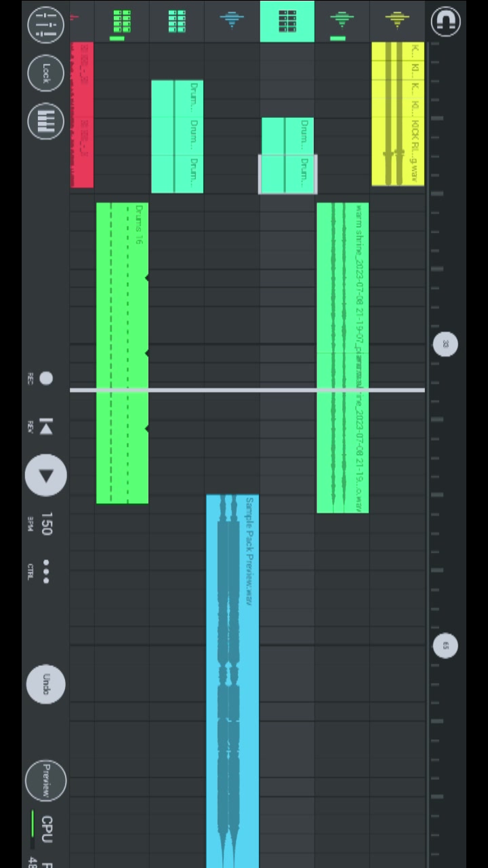Screen dimensions: 488x868
Task: Select the green audio track header icon
Action: tap(342, 22)
